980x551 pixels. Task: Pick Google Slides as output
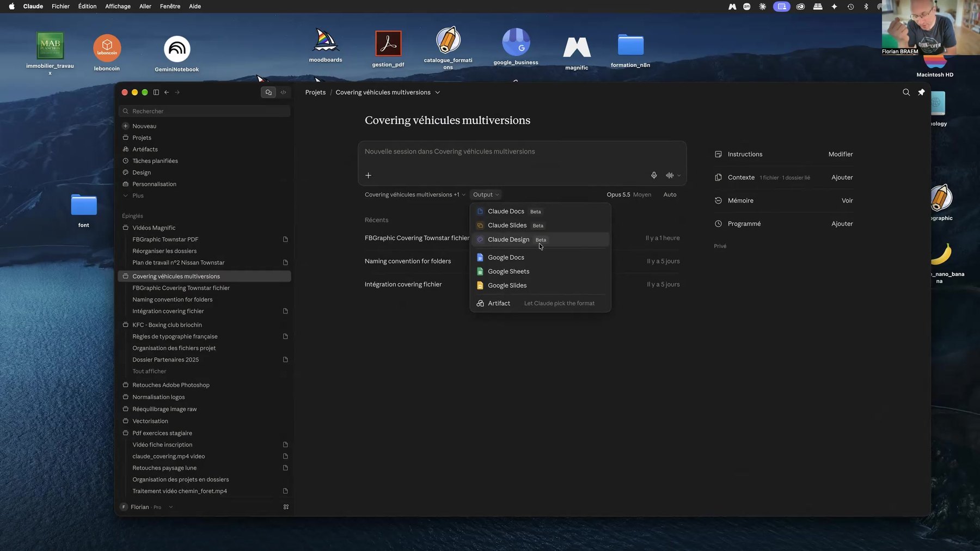[x=541, y=286]
